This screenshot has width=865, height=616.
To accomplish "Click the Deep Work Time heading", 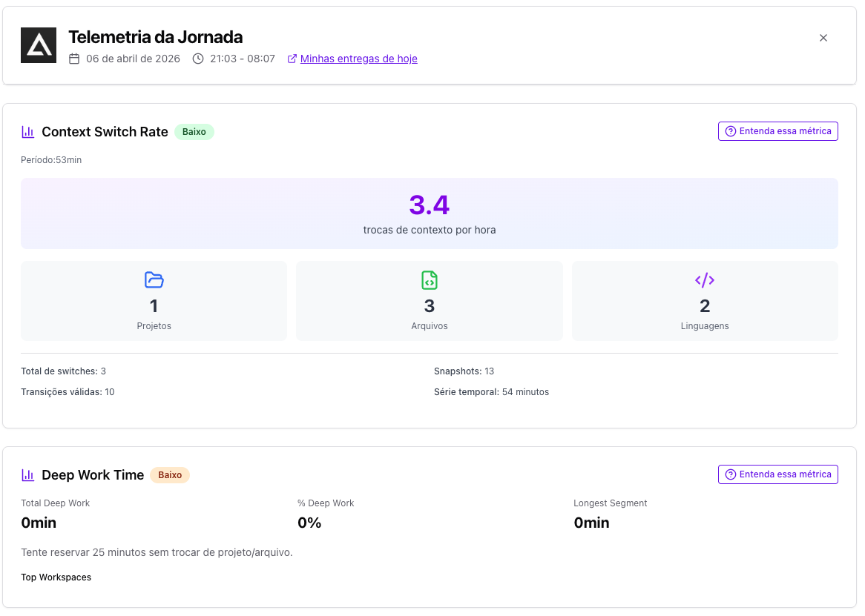I will [x=93, y=475].
